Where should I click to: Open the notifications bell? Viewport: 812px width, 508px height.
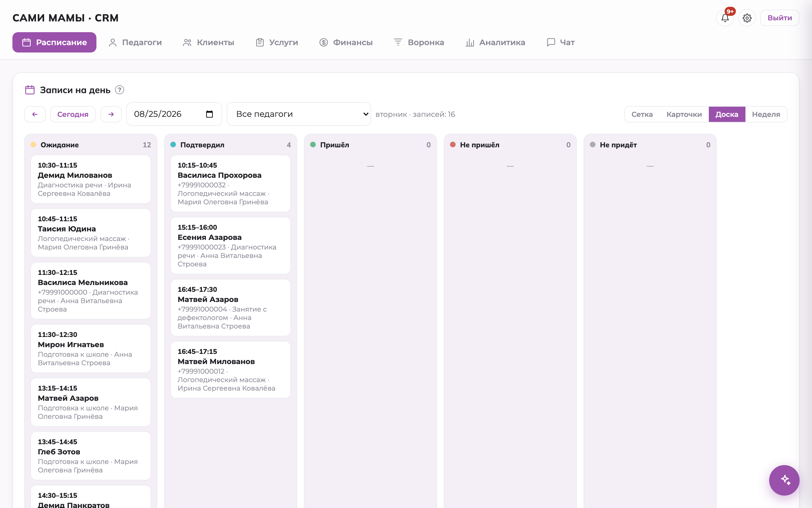point(725,18)
